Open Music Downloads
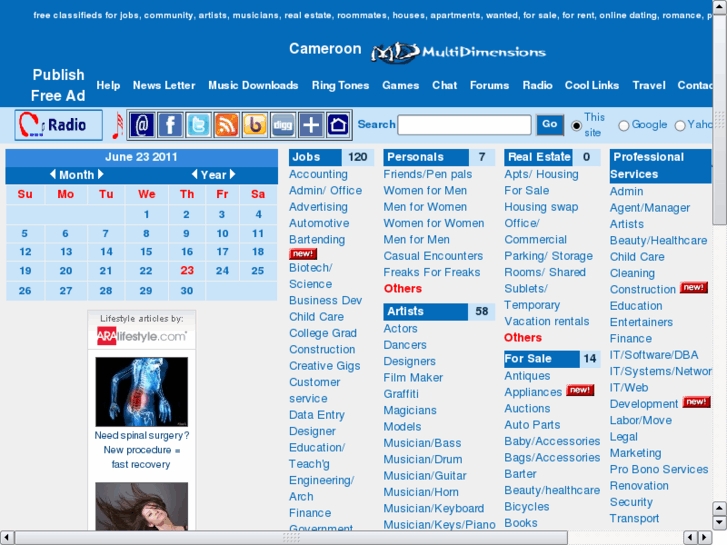Viewport: 727px width, 545px height. point(253,85)
